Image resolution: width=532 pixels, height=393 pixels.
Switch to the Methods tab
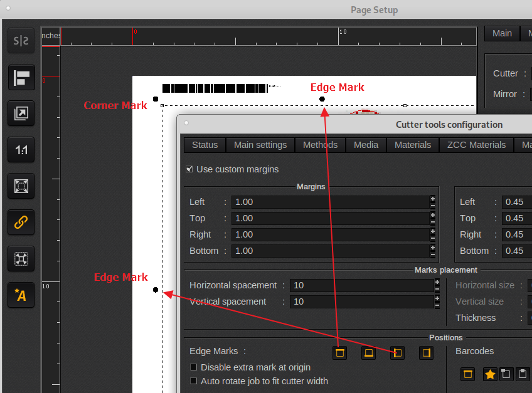[x=320, y=145]
